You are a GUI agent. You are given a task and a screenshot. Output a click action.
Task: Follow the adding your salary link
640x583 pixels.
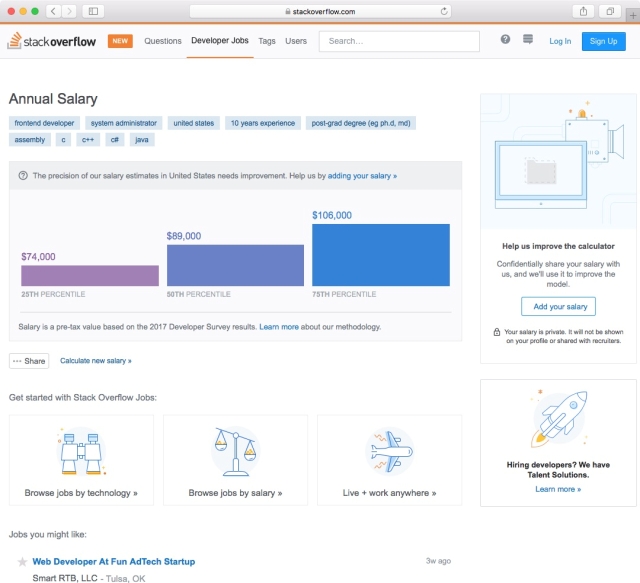pos(362,176)
